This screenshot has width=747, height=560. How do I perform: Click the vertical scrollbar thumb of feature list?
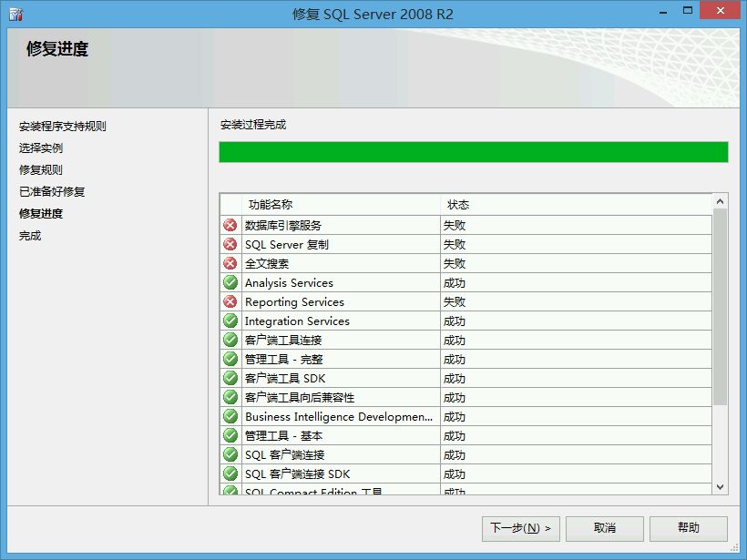(721, 307)
